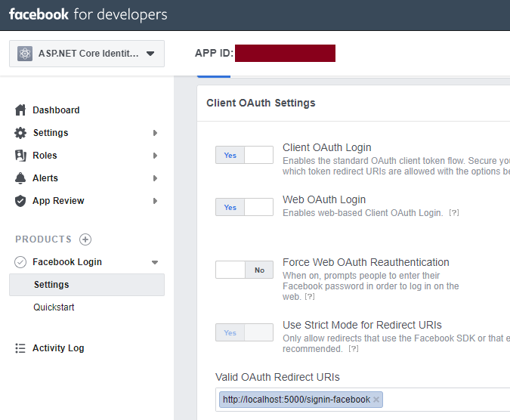Expand the Settings submenu arrow
Viewport: 510px width, 420px height.
pyautogui.click(x=155, y=133)
